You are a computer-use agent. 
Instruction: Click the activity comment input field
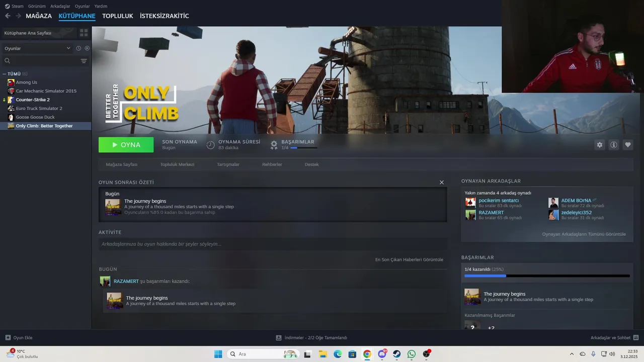coord(273,244)
